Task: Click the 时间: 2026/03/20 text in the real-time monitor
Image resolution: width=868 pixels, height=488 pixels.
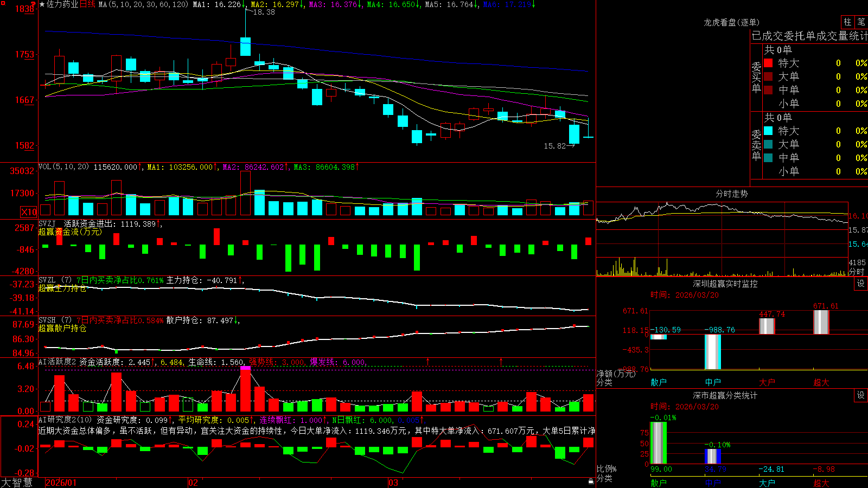Action: (685, 295)
